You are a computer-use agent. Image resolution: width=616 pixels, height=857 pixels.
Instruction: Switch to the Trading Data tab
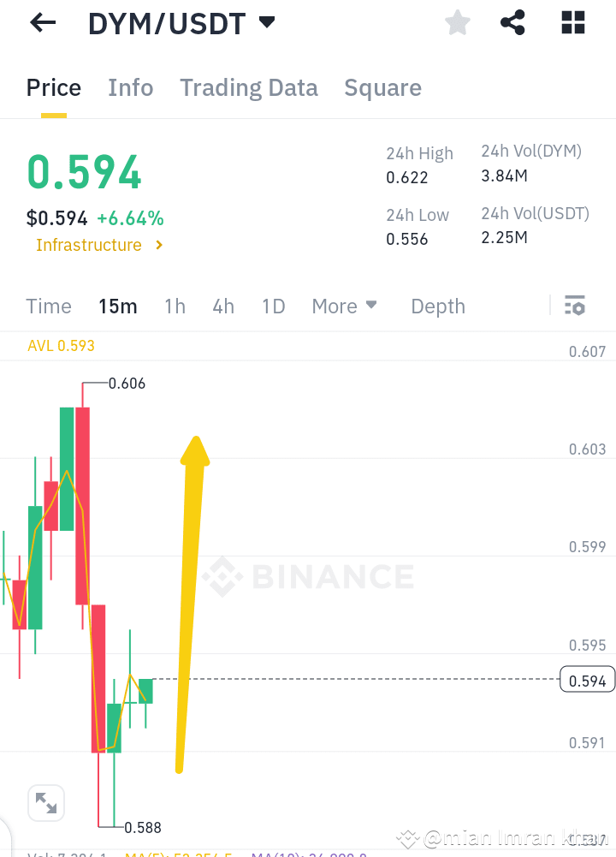pos(248,87)
